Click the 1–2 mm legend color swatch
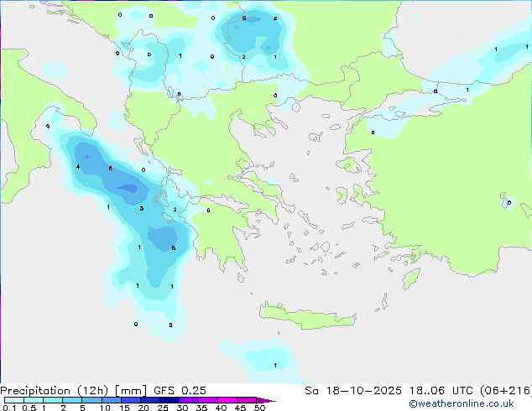Image resolution: width=532 pixels, height=411 pixels. 53,400
